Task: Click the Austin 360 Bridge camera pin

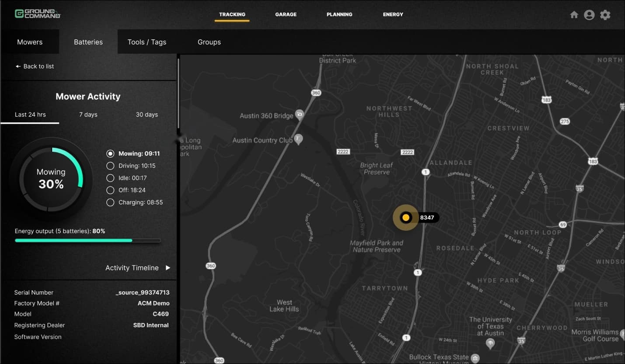Action: tap(300, 114)
